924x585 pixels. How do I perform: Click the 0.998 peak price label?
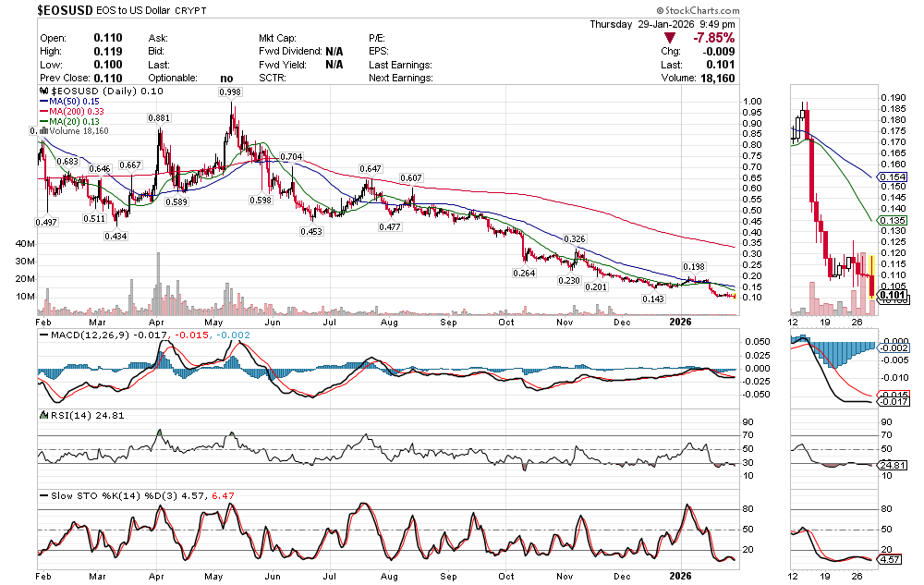230,92
